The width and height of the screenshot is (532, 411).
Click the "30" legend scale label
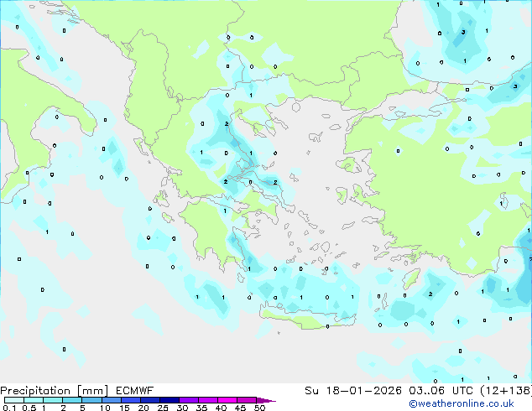click(182, 408)
